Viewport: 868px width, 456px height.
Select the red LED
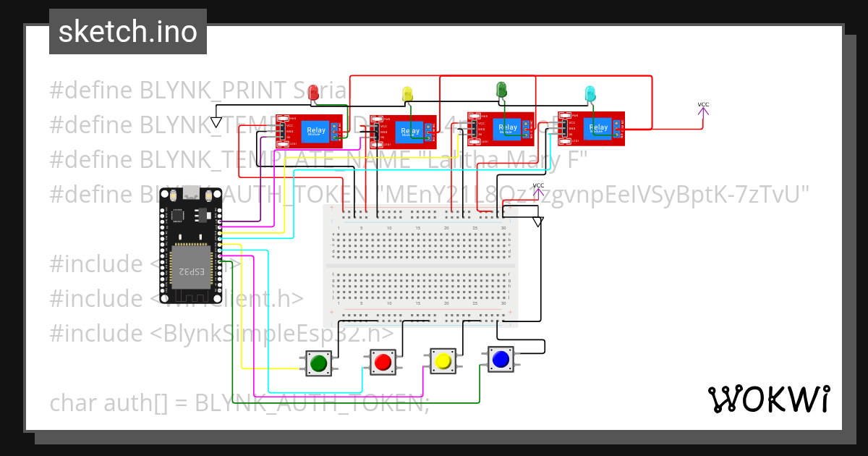[x=314, y=93]
